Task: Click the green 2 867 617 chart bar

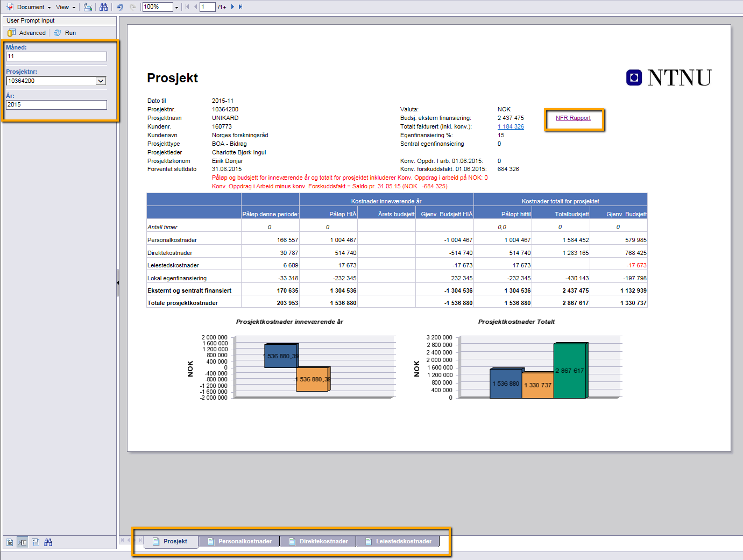Action: click(x=570, y=371)
